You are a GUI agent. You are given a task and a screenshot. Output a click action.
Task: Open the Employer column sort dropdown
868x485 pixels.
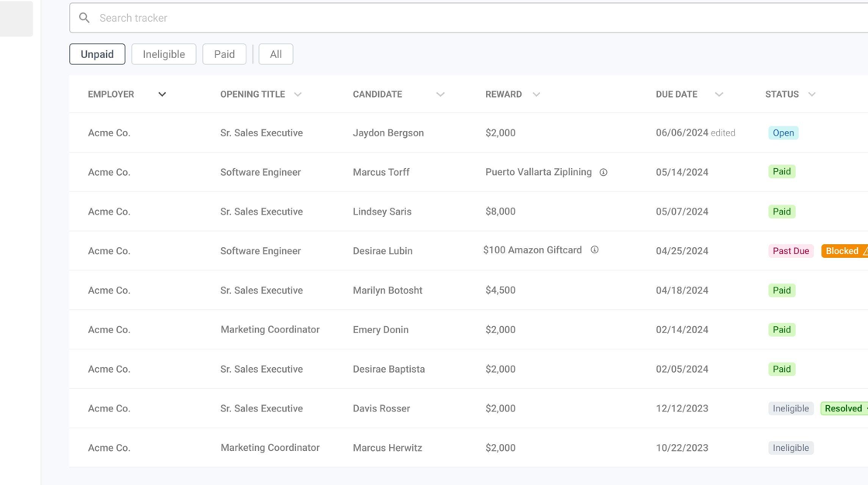tap(162, 94)
